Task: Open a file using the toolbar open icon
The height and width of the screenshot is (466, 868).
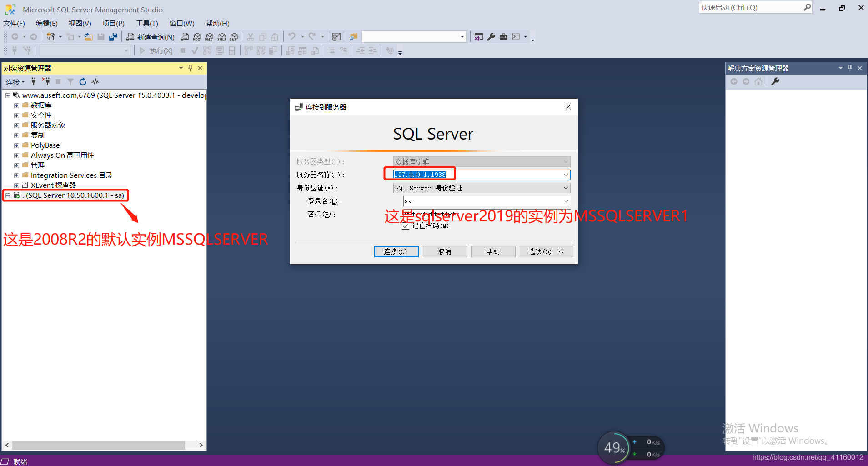Action: [x=89, y=37]
